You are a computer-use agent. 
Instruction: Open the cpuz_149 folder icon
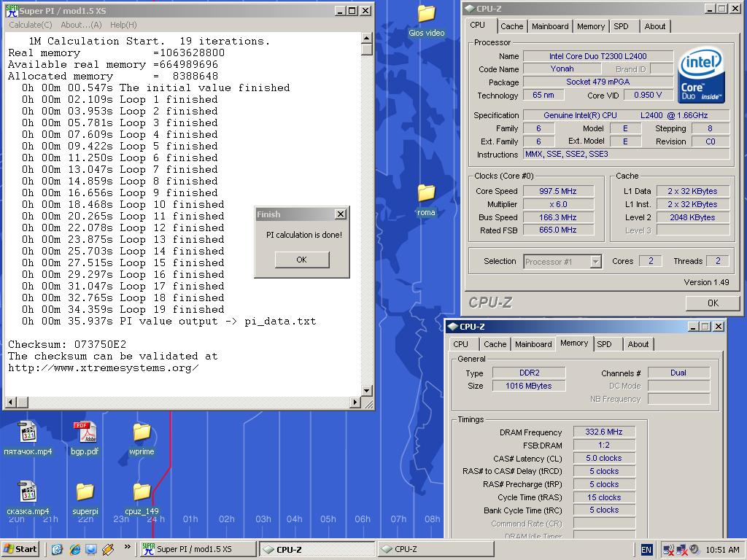click(x=142, y=492)
